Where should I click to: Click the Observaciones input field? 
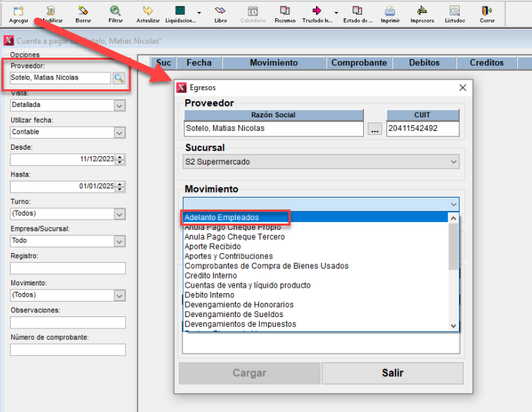68,323
